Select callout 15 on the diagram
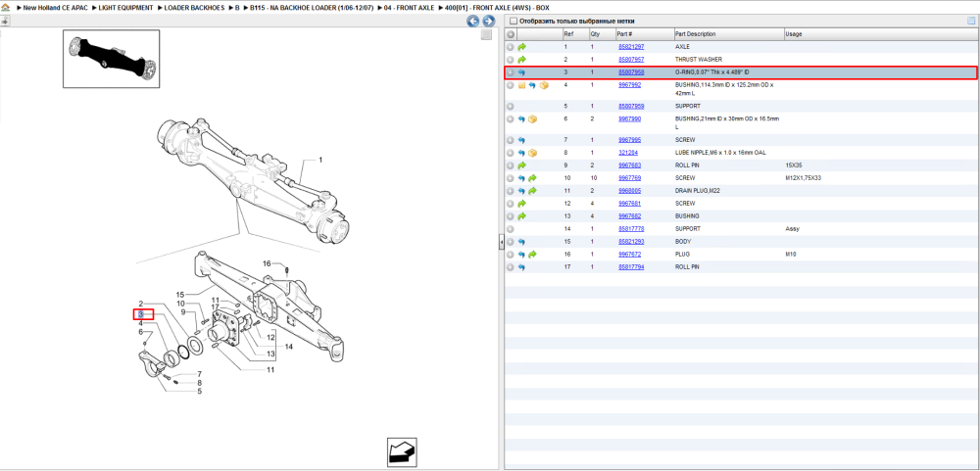This screenshot has height=471, width=980. click(180, 294)
